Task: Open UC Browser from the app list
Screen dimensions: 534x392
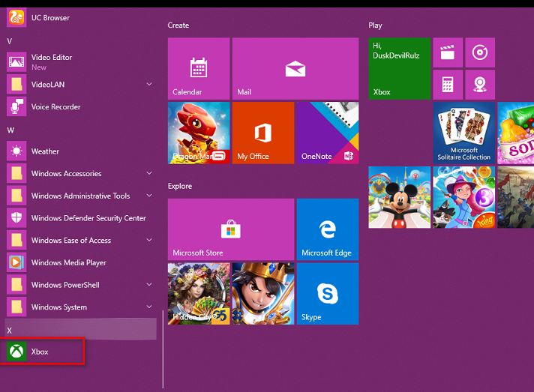Action: click(80, 18)
